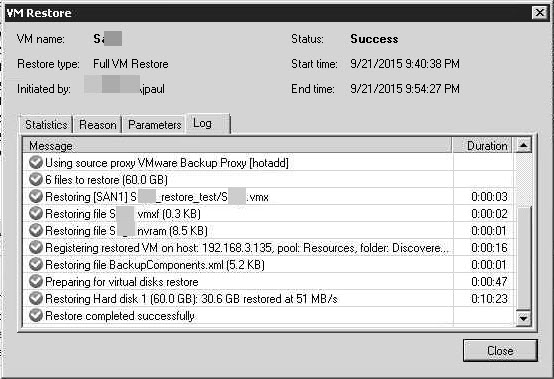The width and height of the screenshot is (554, 379).
Task: Click icon beside Restore completed successfully
Action: [36, 315]
